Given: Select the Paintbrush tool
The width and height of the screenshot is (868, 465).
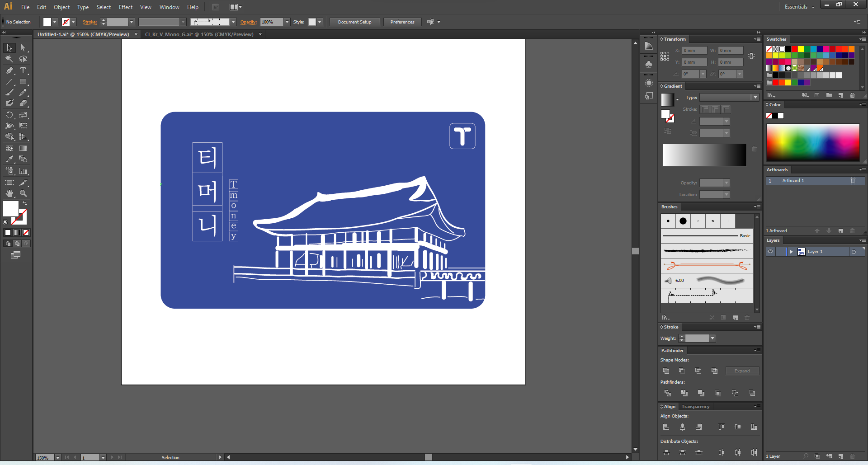Looking at the screenshot, I should 9,93.
